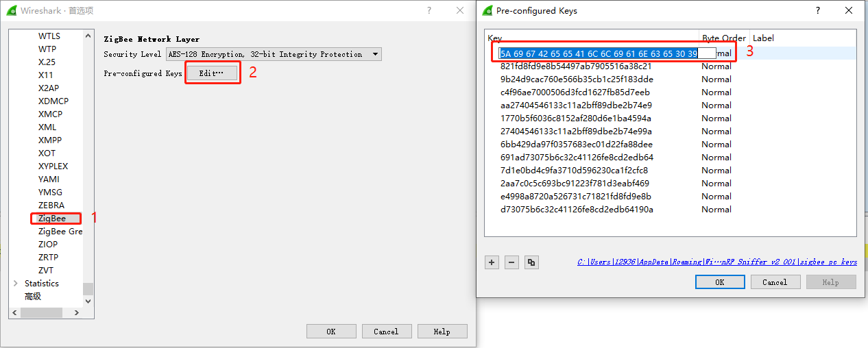Screen dimensions: 868x348
Task: Select key row d73075b6c32c41126fe8cd2edb64190a
Action: tap(577, 210)
